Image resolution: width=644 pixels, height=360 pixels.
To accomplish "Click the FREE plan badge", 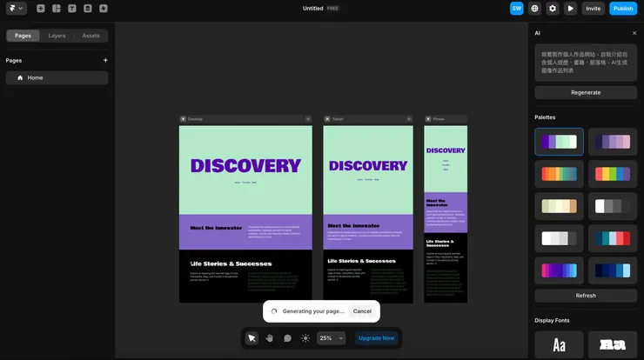I will pyautogui.click(x=332, y=8).
